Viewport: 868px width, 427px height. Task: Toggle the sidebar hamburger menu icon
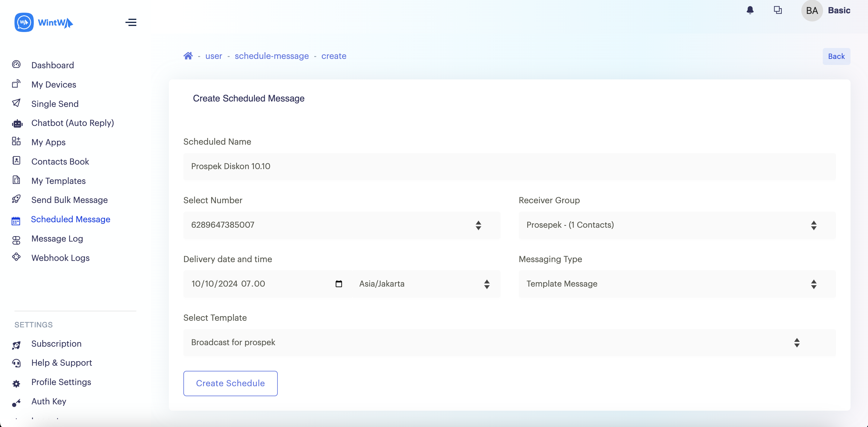pos(131,22)
